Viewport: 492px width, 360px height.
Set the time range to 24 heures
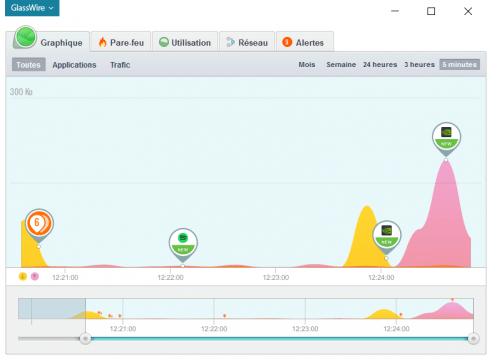(380, 64)
